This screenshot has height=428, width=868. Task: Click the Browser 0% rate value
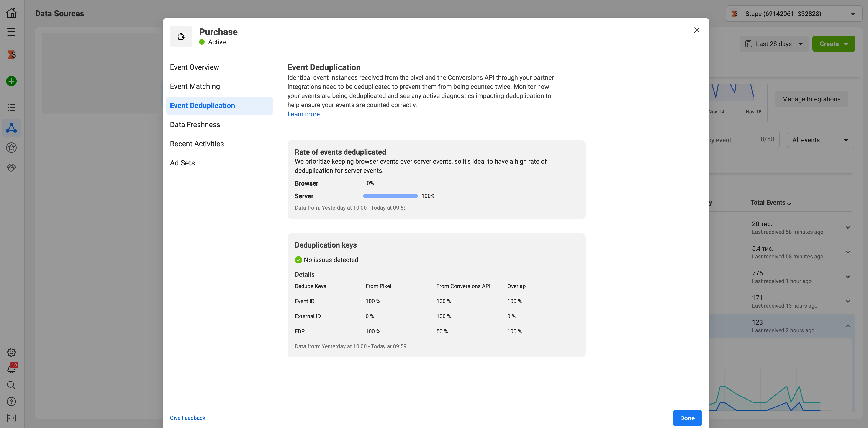[x=370, y=183]
